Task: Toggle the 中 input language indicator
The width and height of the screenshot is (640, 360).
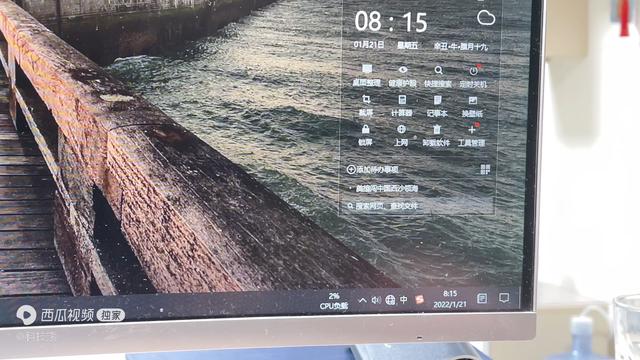Action: coord(404,300)
